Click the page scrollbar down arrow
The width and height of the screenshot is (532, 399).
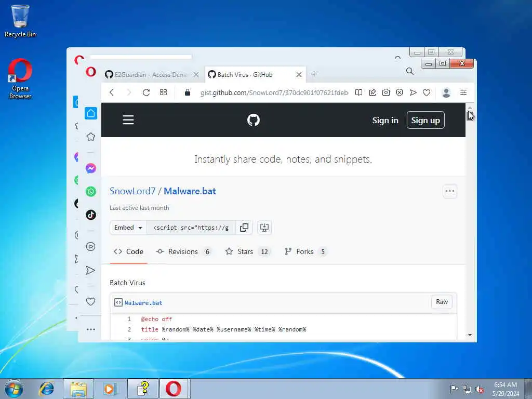click(x=470, y=335)
